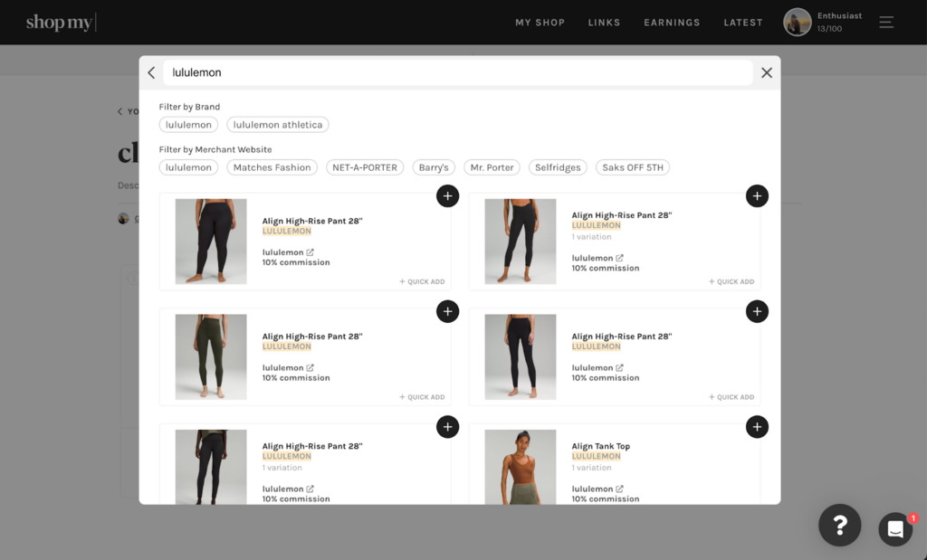This screenshot has width=927, height=560.
Task: Open the MY SHOP menu item
Action: [x=540, y=23]
